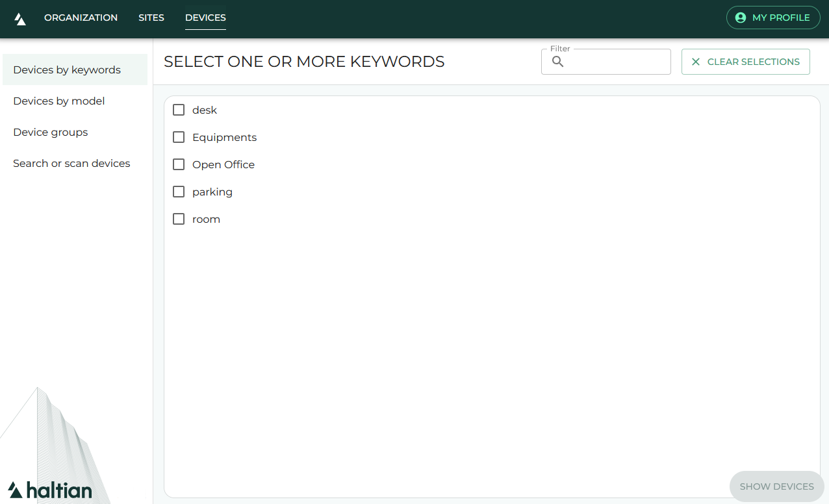Tick the Open Office checkbox
The height and width of the screenshot is (504, 829).
179,164
